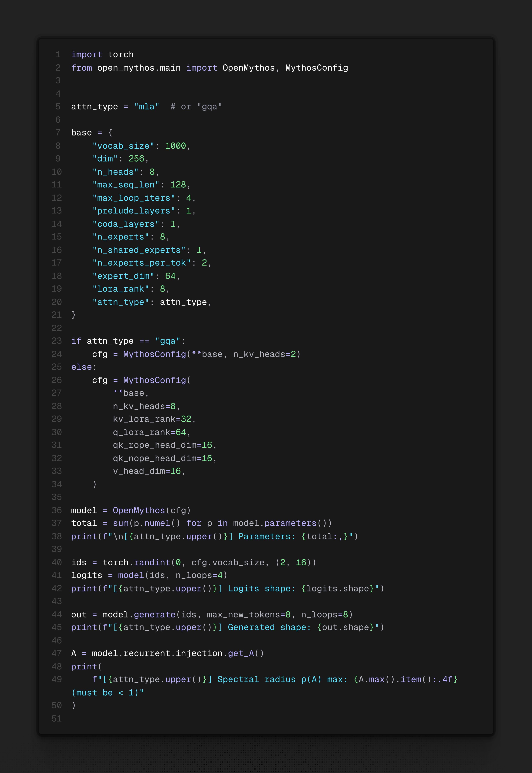Click the kv_lora_rank=32 argument
This screenshot has width=532, height=773.
[x=152, y=419]
